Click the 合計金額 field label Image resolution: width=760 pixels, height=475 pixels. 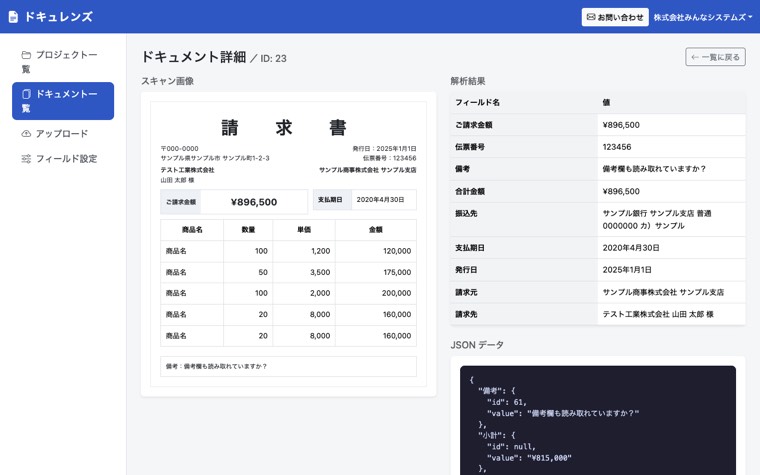[470, 191]
